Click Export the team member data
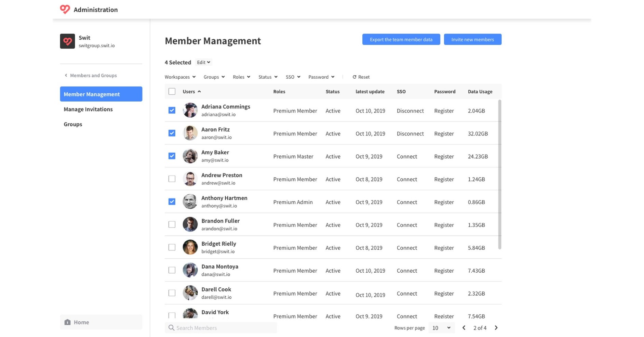The height and width of the screenshot is (337, 644). pos(401,39)
